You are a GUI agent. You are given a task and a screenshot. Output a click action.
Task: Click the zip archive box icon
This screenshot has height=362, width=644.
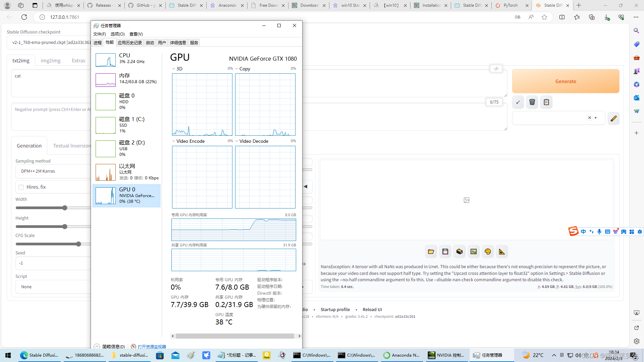pos(460,252)
